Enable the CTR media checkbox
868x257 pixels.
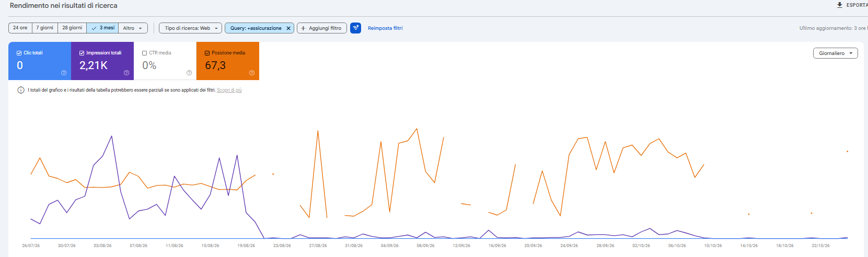[x=145, y=53]
